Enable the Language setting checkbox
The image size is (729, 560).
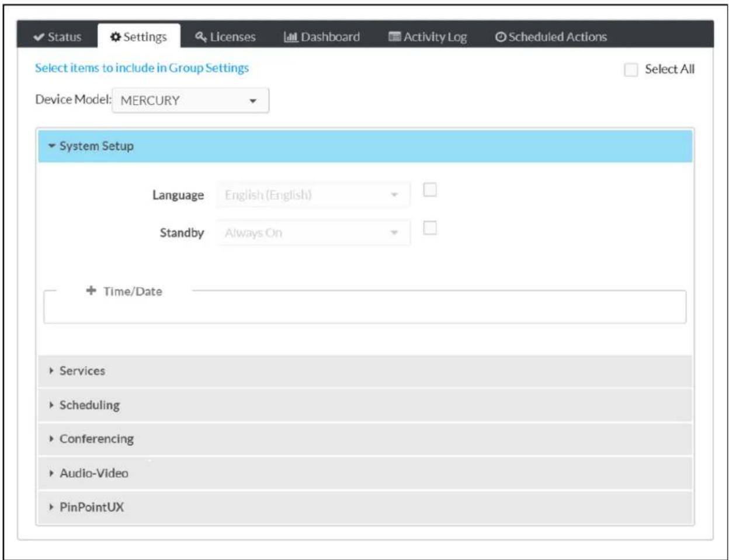tap(430, 190)
